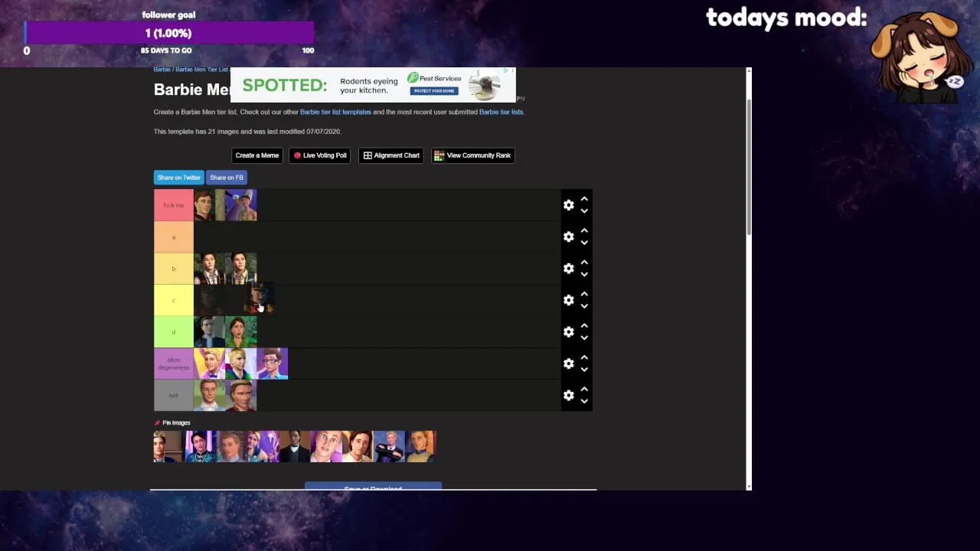Image resolution: width=980 pixels, height=551 pixels.
Task: Pick the black-tuxedo man in the image pool
Action: 295,447
